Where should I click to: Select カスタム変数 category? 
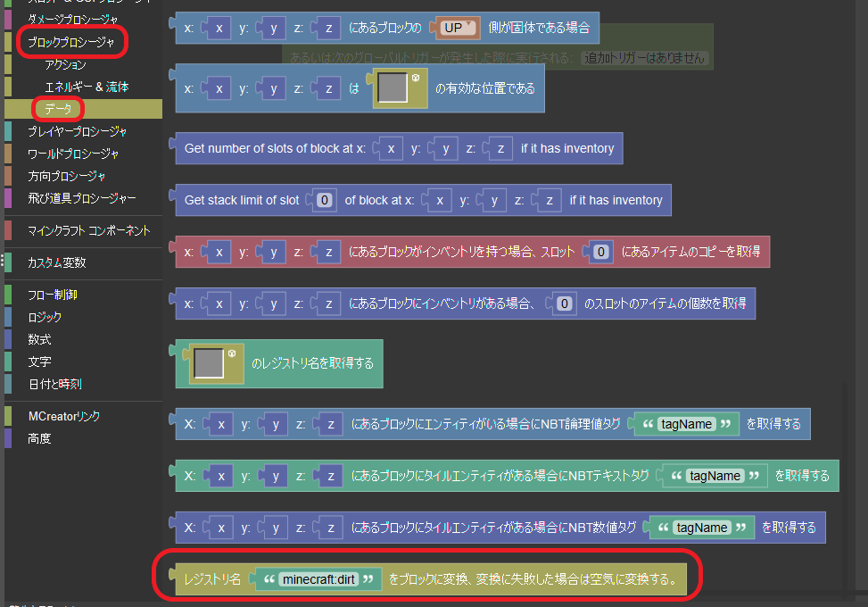pyautogui.click(x=57, y=263)
